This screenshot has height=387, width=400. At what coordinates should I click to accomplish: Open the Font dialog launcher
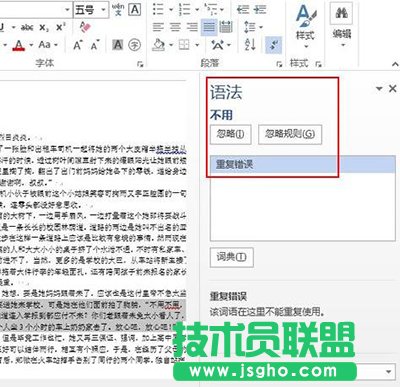point(140,64)
